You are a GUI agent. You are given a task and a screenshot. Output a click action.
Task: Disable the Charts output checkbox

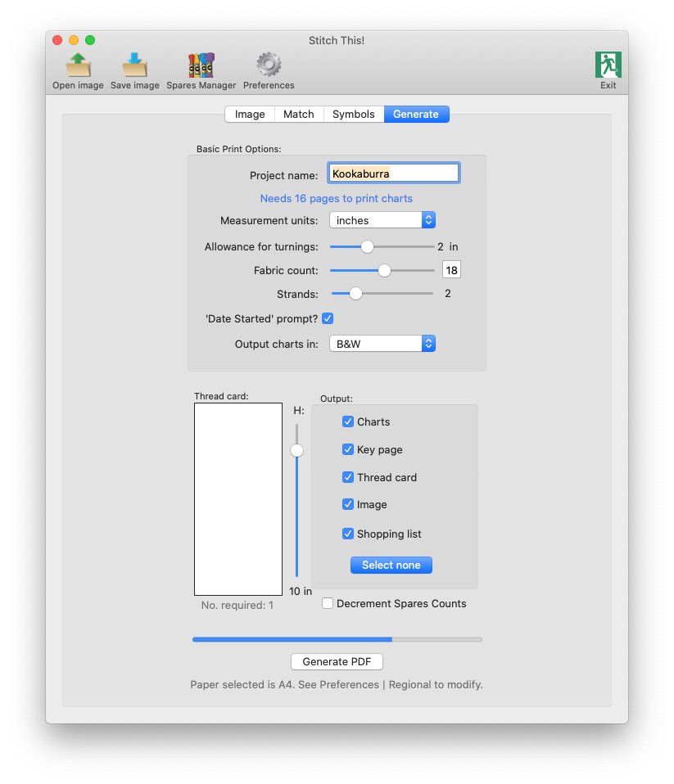click(348, 421)
